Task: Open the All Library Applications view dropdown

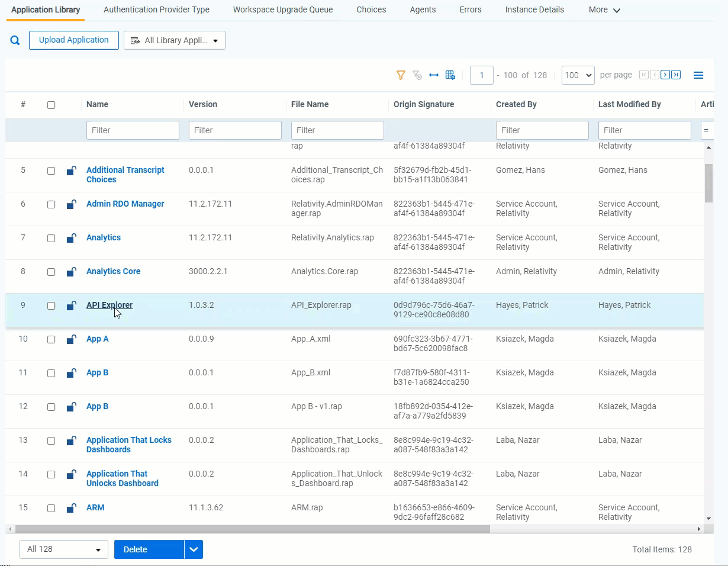Action: [175, 40]
